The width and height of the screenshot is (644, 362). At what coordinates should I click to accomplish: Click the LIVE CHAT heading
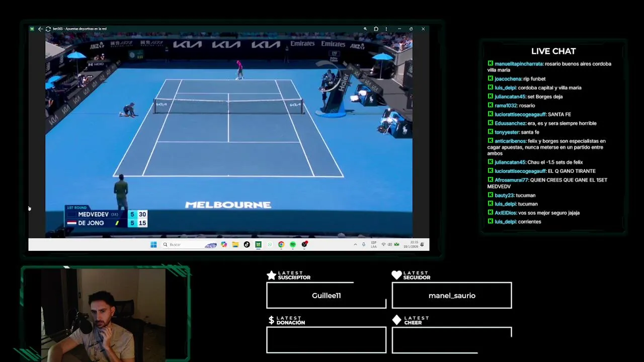tap(553, 51)
